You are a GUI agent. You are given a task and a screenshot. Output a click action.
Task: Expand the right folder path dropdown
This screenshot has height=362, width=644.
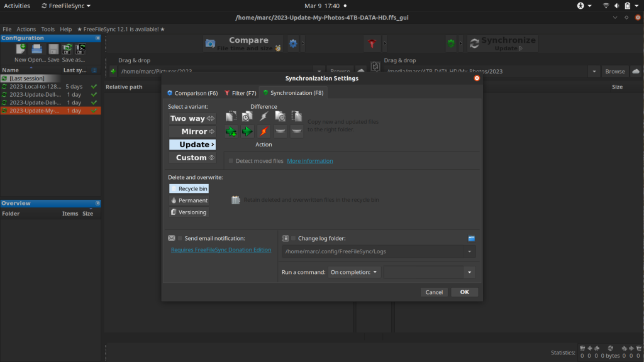point(594,72)
